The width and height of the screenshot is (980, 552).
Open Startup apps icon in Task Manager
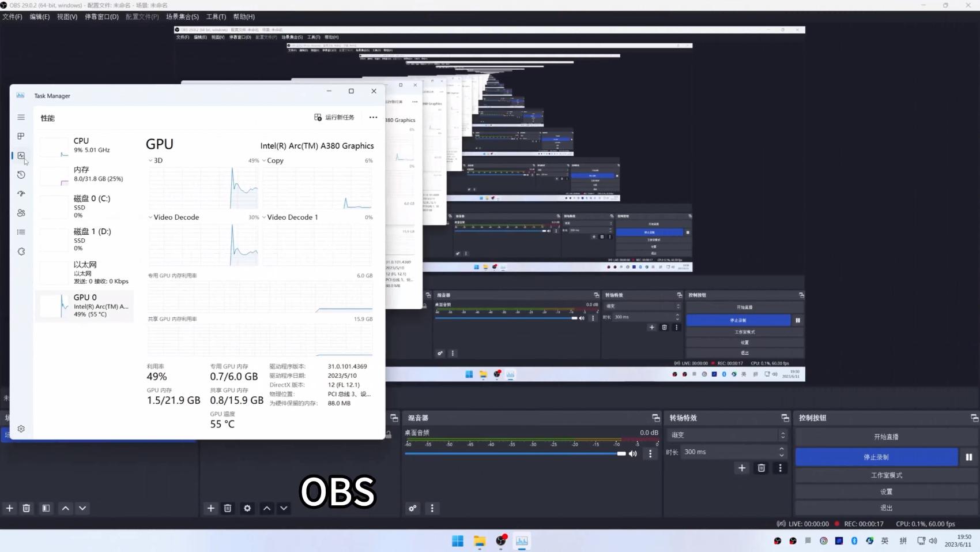point(21,194)
